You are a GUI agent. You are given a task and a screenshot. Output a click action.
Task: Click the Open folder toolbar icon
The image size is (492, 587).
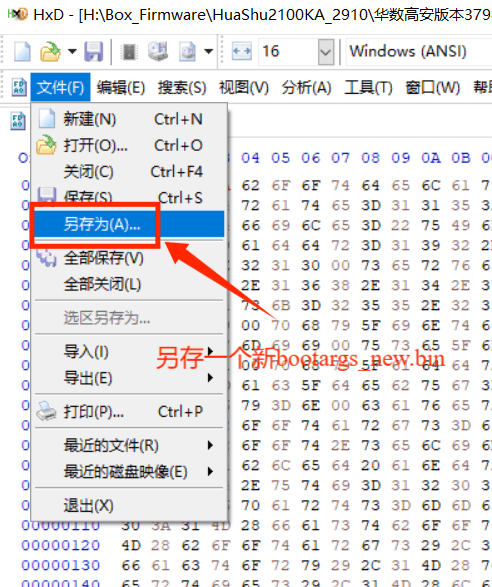point(50,51)
